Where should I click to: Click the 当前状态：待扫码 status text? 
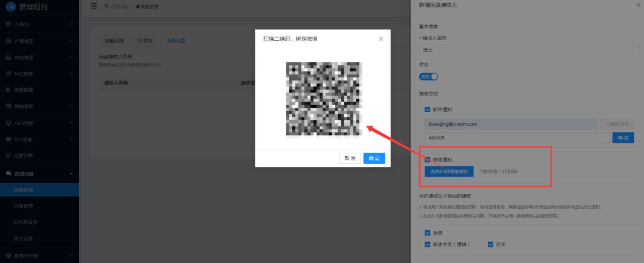pos(498,172)
